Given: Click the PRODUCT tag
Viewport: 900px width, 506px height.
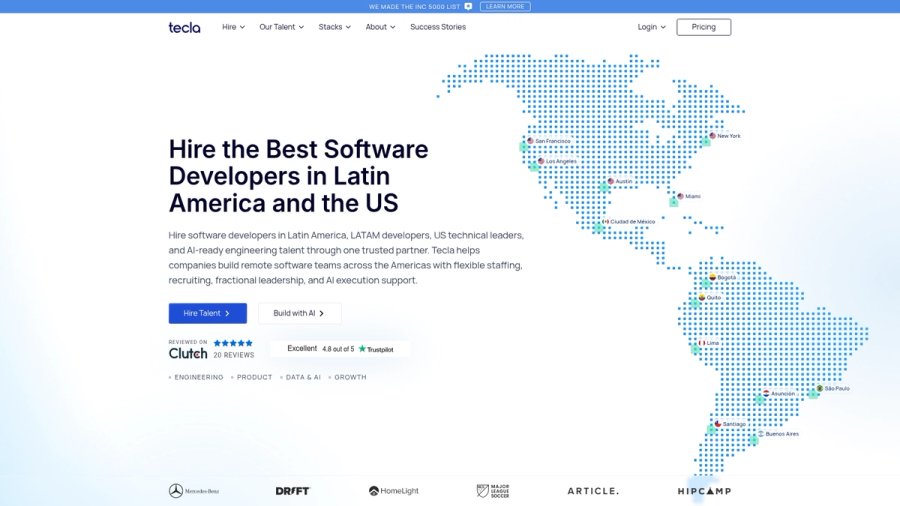Looking at the screenshot, I should (252, 377).
